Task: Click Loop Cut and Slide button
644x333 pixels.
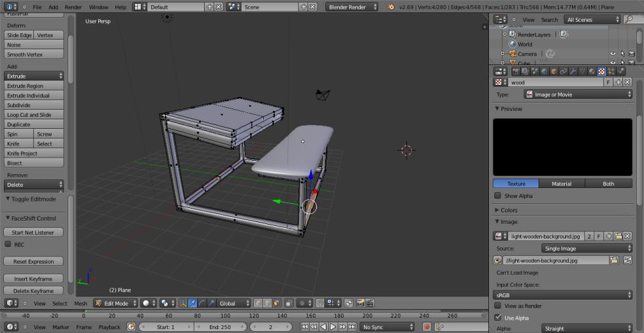Action: click(34, 115)
